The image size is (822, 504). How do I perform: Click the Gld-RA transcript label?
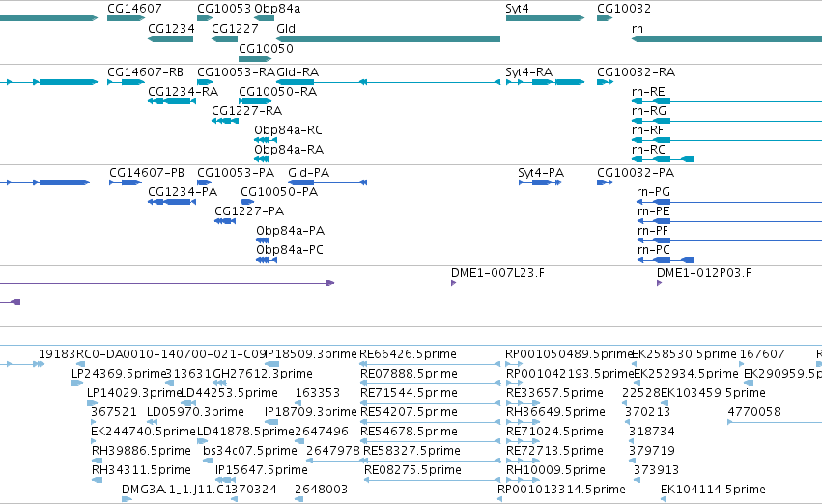click(298, 71)
